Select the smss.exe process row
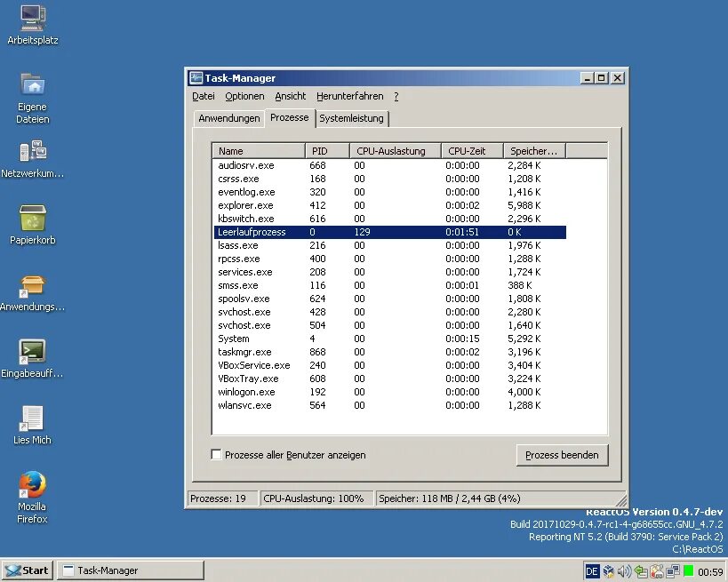Image resolution: width=728 pixels, height=582 pixels. (390, 285)
